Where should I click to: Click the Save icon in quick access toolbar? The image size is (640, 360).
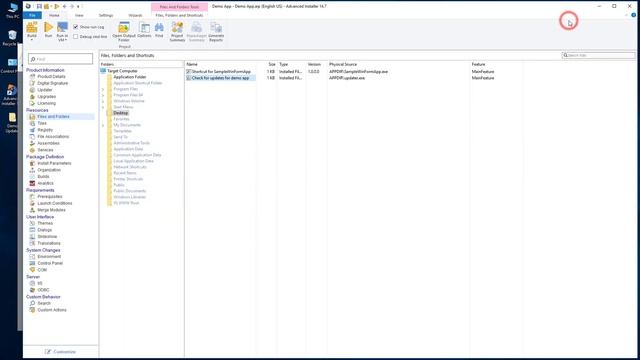tap(39, 6)
